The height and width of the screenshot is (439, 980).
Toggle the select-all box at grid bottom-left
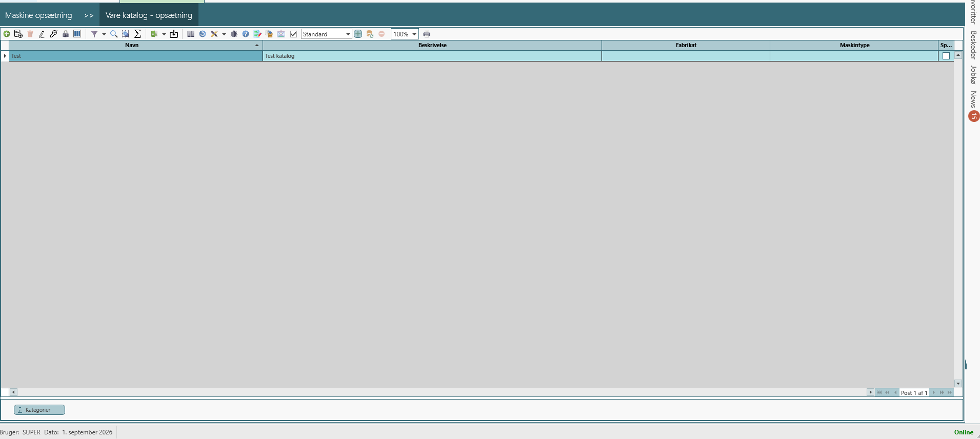click(x=5, y=392)
